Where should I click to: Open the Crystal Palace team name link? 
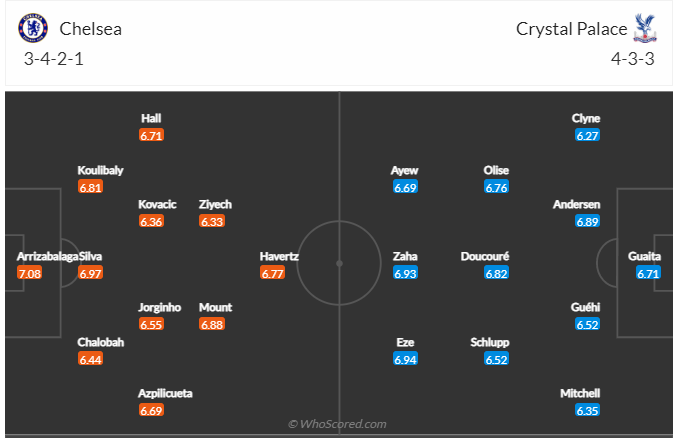(571, 29)
